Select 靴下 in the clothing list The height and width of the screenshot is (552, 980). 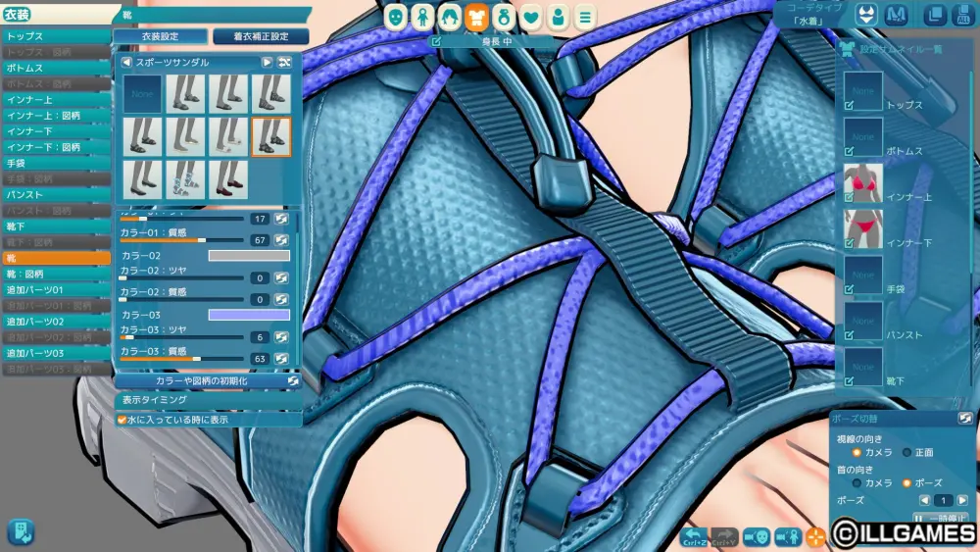56,226
